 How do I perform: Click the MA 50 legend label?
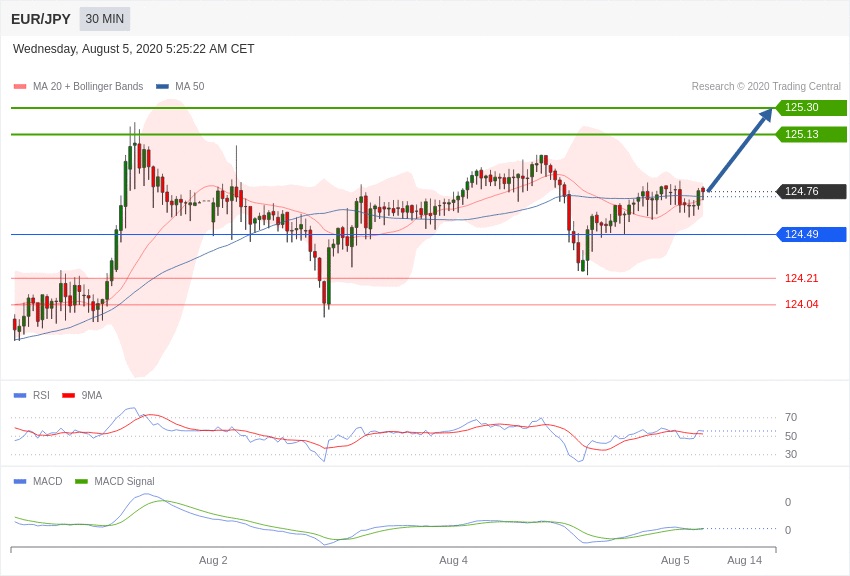click(190, 87)
